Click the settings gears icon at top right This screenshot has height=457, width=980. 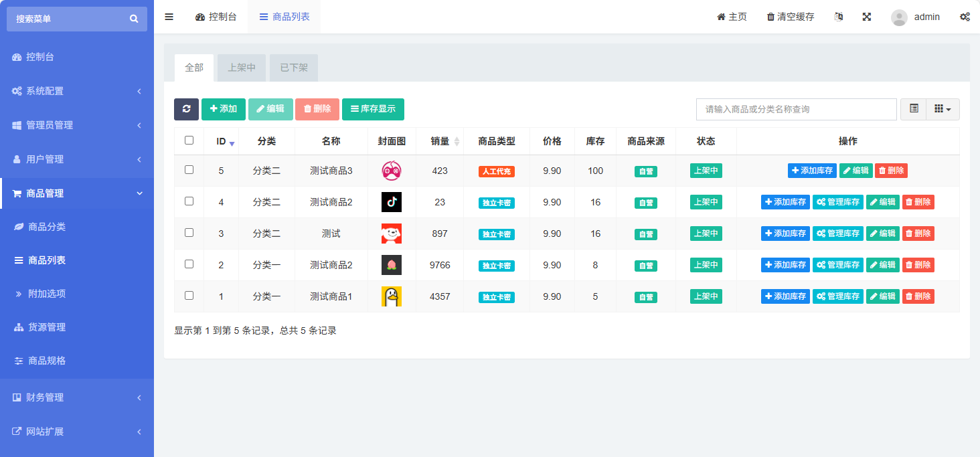point(965,17)
